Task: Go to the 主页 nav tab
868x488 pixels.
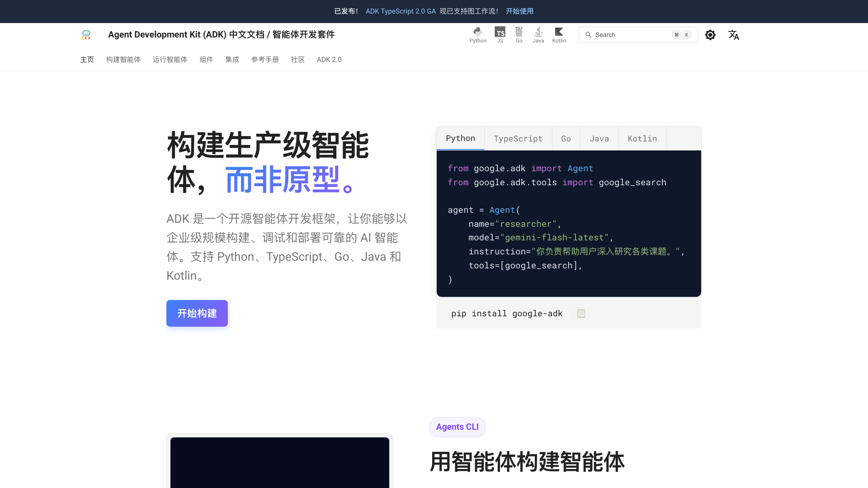Action: click(x=87, y=60)
